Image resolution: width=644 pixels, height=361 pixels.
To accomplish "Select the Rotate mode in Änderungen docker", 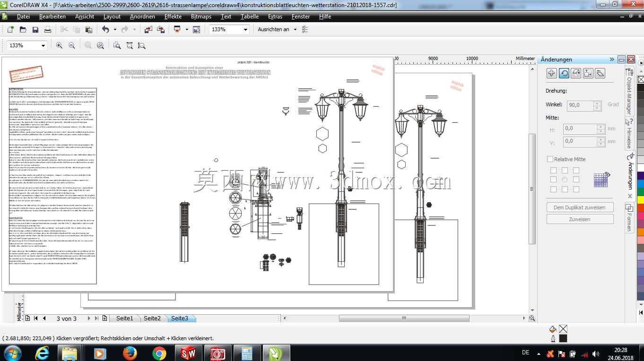I will click(564, 73).
